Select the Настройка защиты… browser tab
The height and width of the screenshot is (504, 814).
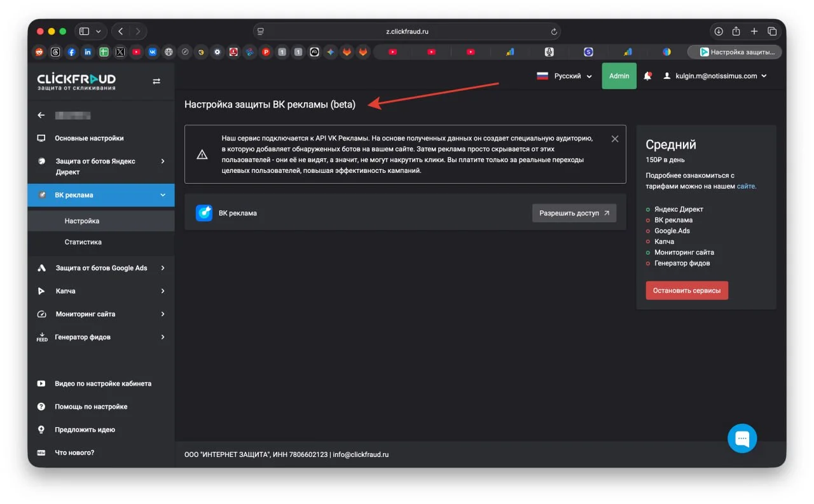(x=735, y=52)
